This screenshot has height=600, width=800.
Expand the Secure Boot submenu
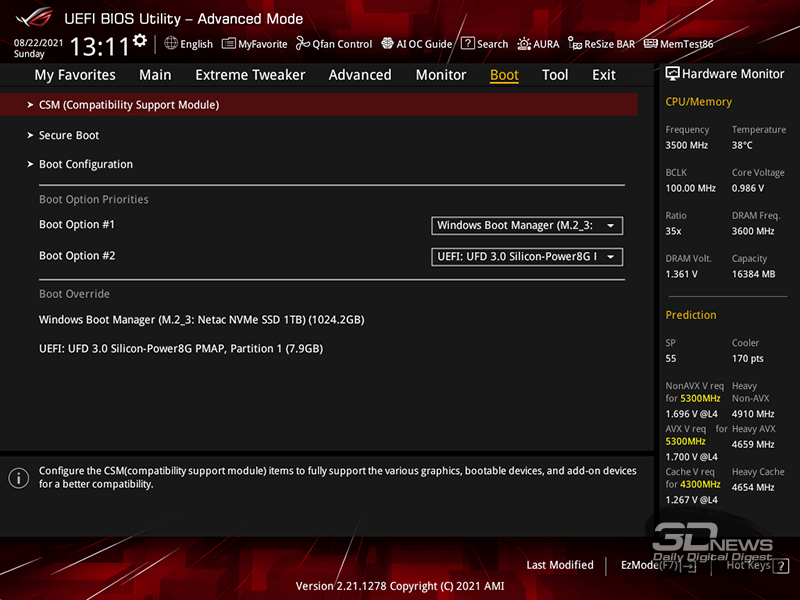tap(69, 135)
